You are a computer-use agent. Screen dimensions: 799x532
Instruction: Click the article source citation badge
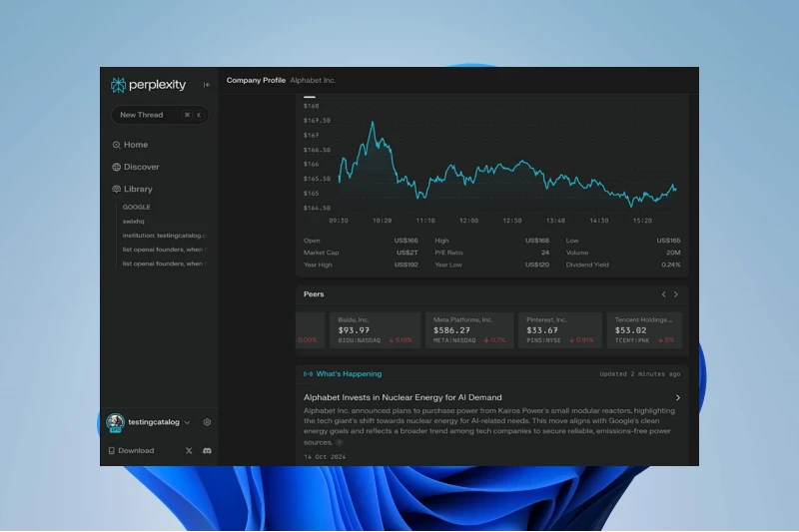tap(339, 443)
